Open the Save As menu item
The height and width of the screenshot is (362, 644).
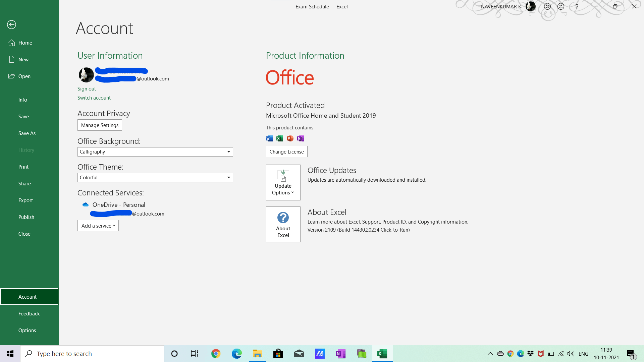(x=27, y=133)
